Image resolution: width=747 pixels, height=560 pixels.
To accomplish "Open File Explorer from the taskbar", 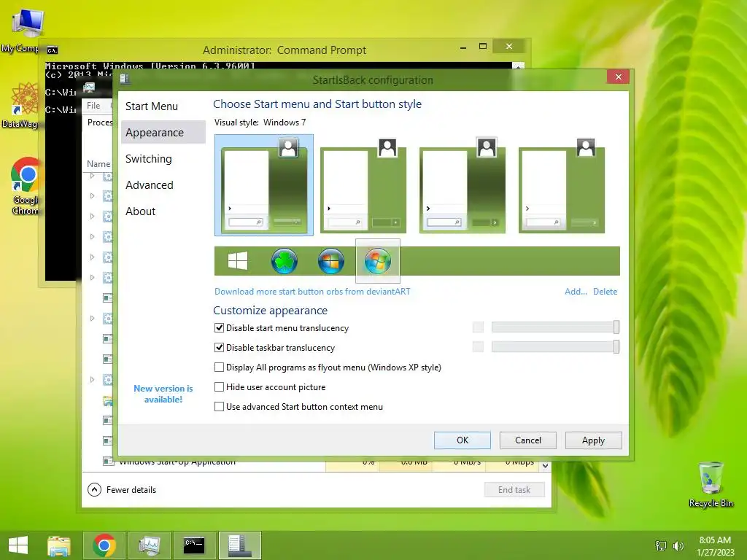I will click(x=59, y=545).
